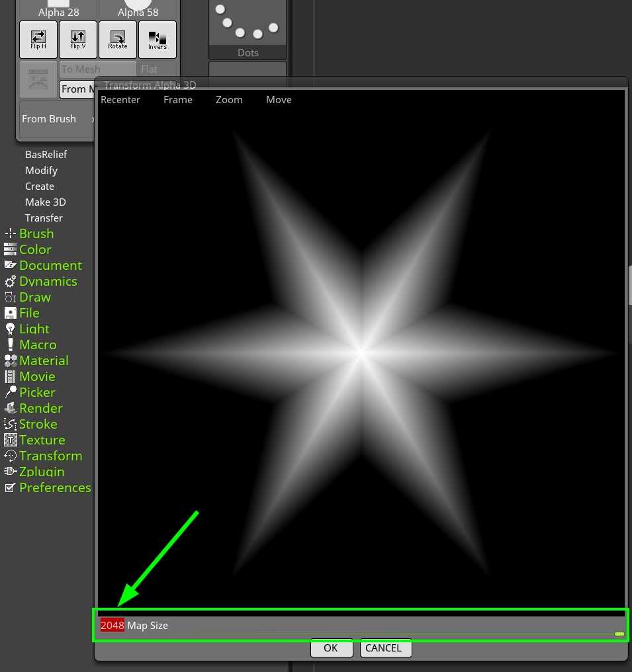Open the Movie palette film icon
Viewport: 632px width, 672px height.
[x=11, y=376]
